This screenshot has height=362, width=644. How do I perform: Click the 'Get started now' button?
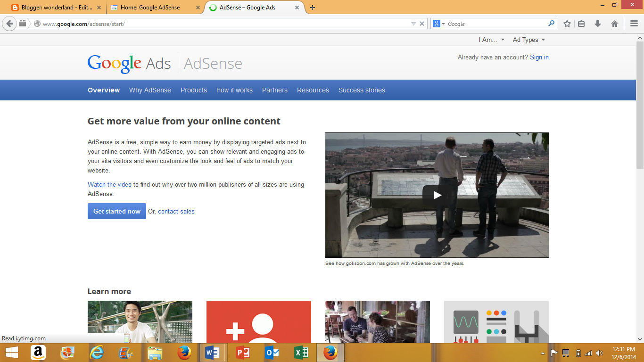[x=116, y=211]
